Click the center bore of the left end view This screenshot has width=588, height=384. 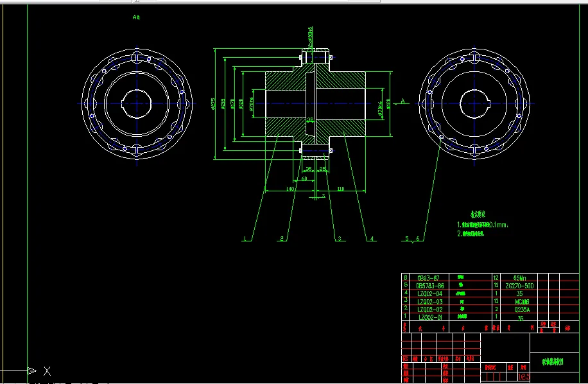point(137,104)
